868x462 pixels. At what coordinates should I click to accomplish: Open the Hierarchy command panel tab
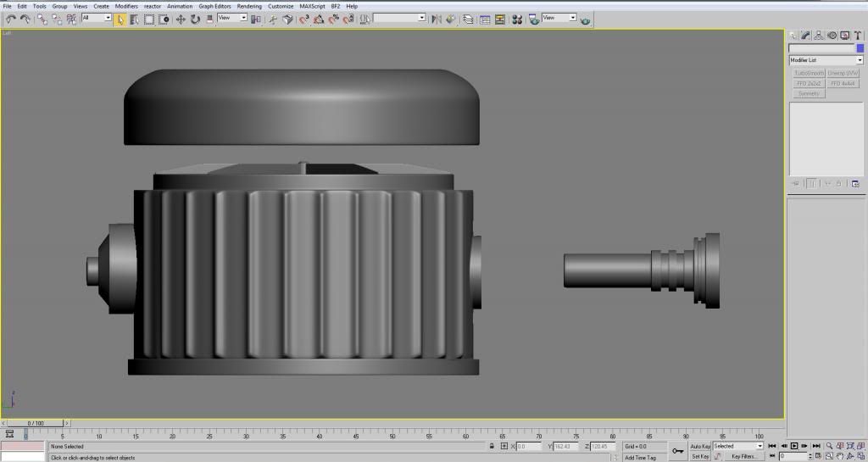click(819, 35)
